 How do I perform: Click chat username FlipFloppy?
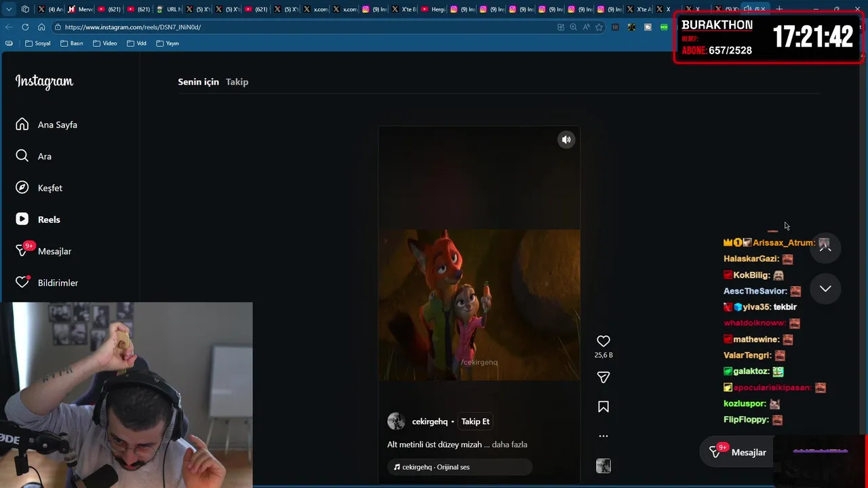[746, 420]
